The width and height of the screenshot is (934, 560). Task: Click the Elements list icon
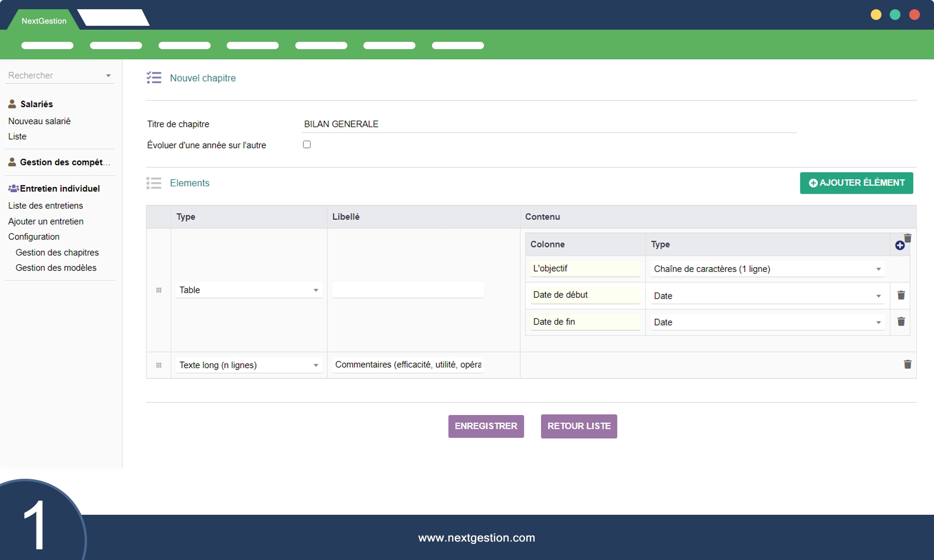coord(154,183)
